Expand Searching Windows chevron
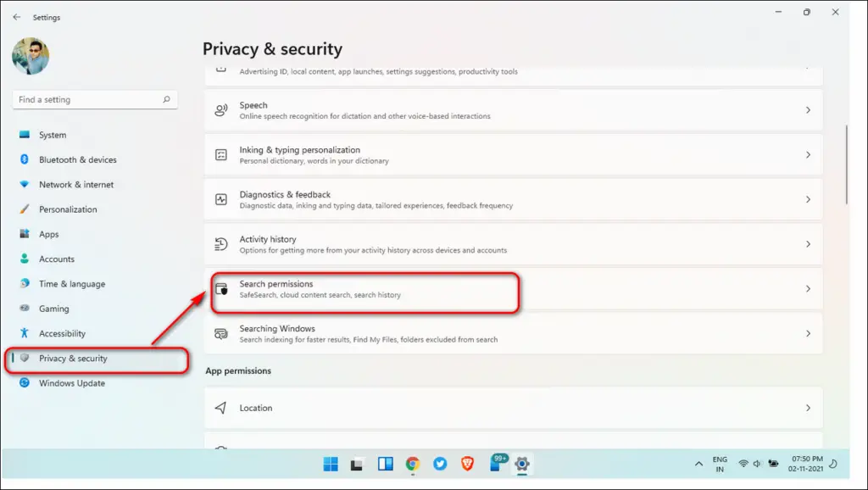The width and height of the screenshot is (868, 490). 808,333
